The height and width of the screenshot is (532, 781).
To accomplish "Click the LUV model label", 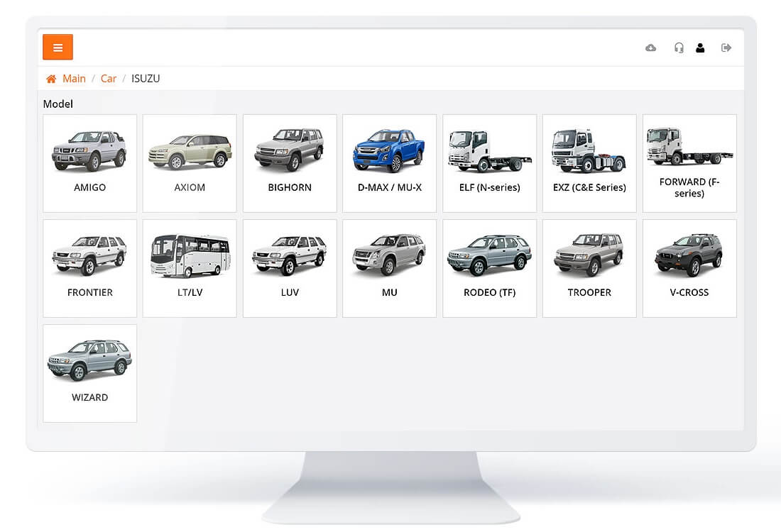I will (290, 293).
